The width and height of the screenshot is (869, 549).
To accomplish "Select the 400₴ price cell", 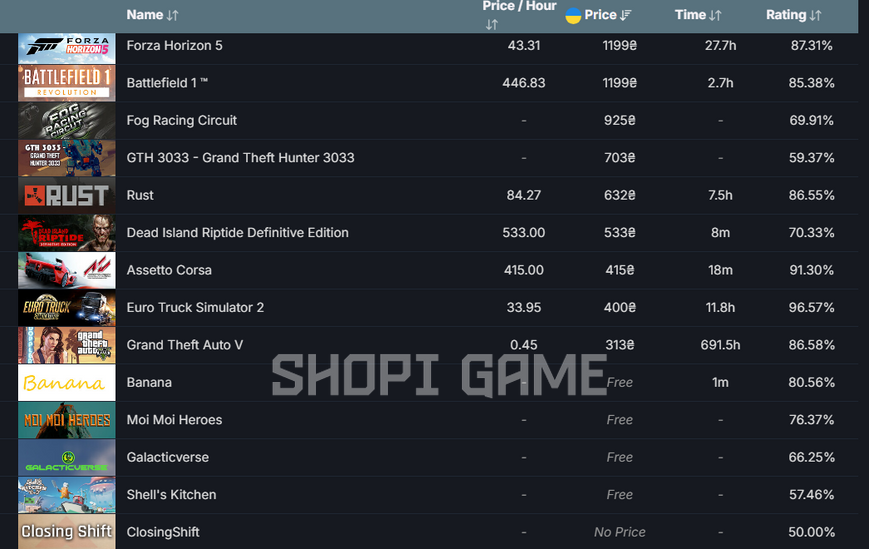I will pyautogui.click(x=620, y=307).
